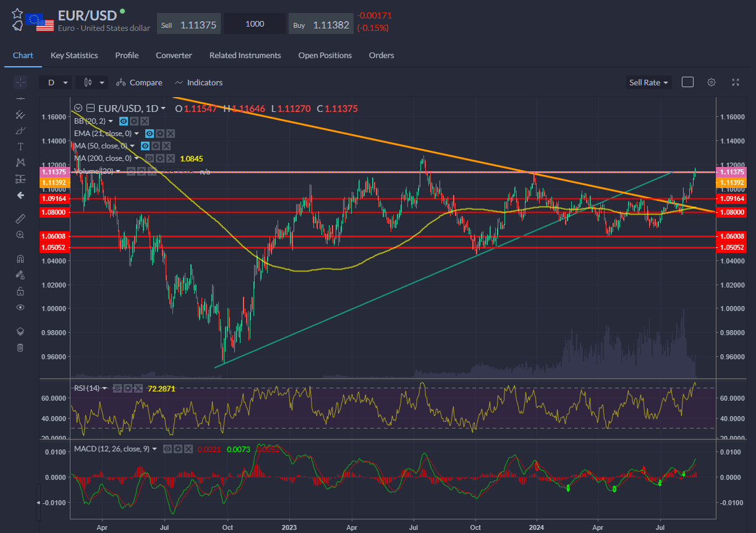Switch to the Key Statistics tab
The height and width of the screenshot is (533, 756).
(74, 55)
